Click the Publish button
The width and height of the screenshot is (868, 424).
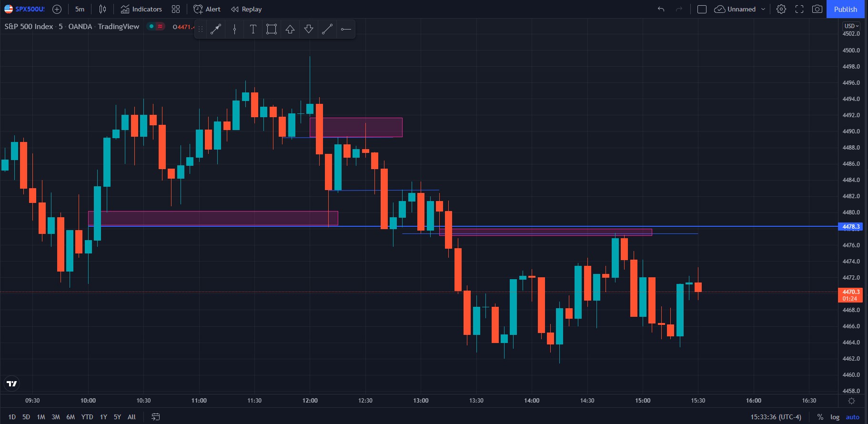click(845, 9)
